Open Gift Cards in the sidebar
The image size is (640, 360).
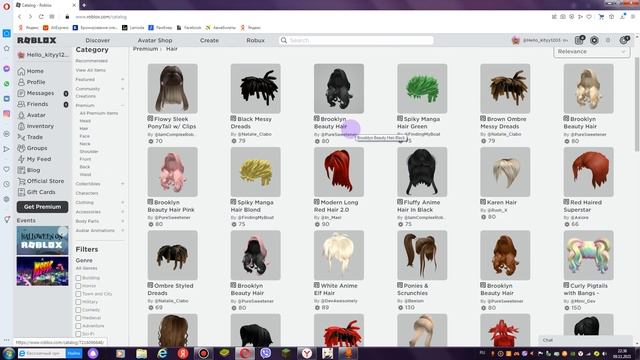36,192
